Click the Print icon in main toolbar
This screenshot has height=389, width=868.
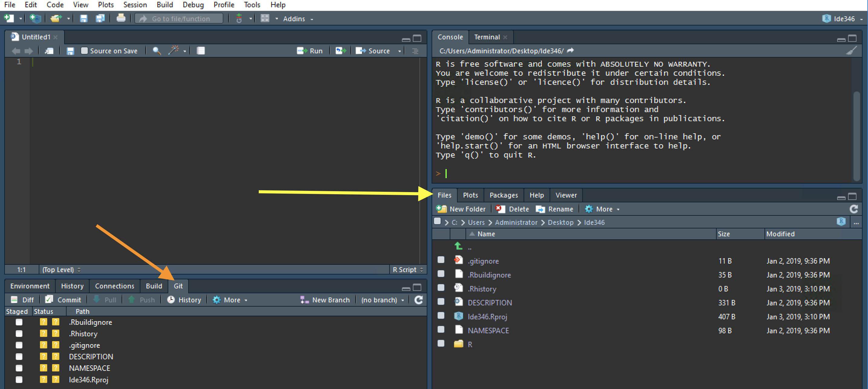[x=121, y=18]
